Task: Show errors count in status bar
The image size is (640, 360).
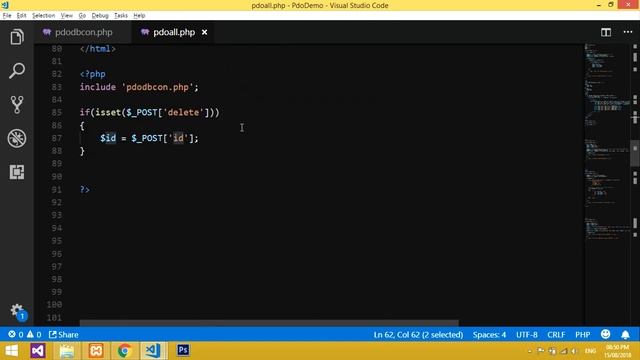Action: click(x=16, y=335)
